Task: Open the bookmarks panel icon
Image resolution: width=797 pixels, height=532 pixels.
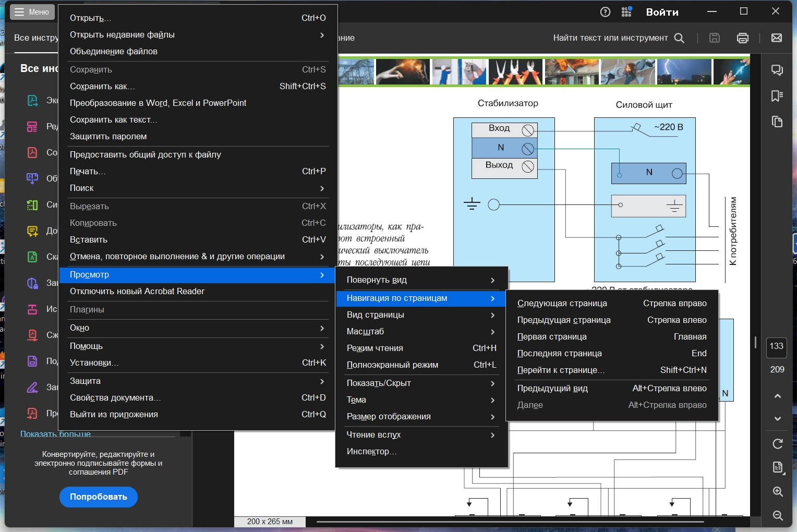Action: 777,96
